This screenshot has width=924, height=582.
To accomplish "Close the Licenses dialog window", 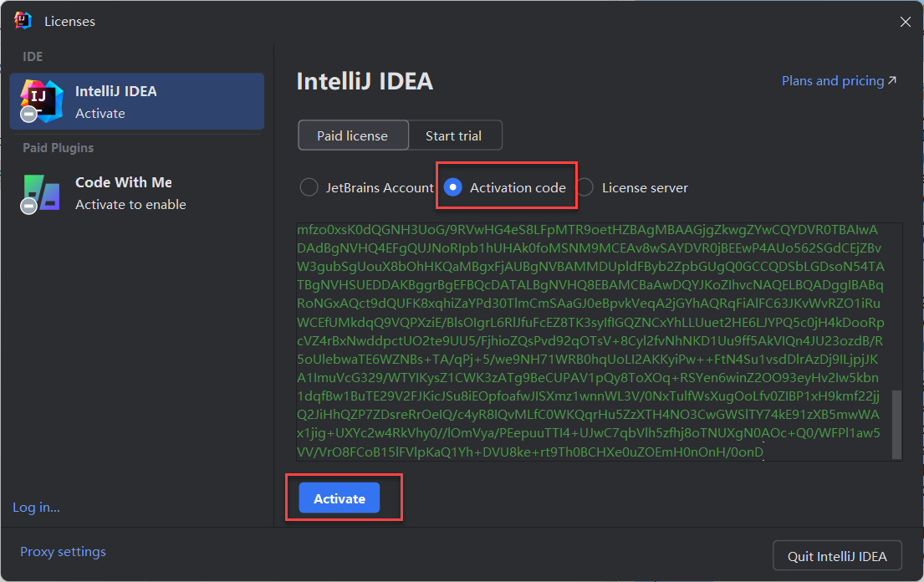I will tap(905, 22).
